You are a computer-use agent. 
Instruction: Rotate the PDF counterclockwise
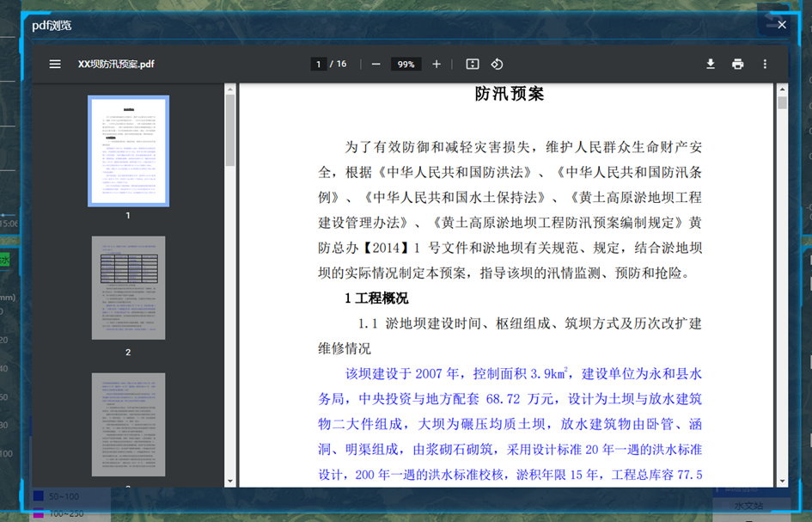497,64
